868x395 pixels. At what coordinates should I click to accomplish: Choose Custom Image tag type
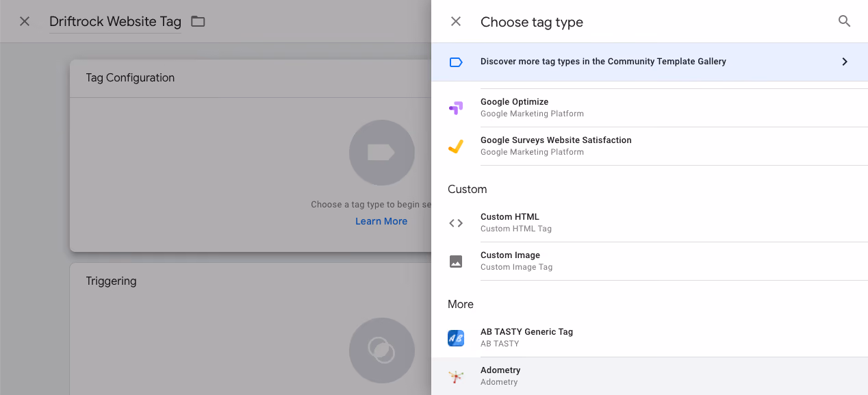[x=650, y=261]
